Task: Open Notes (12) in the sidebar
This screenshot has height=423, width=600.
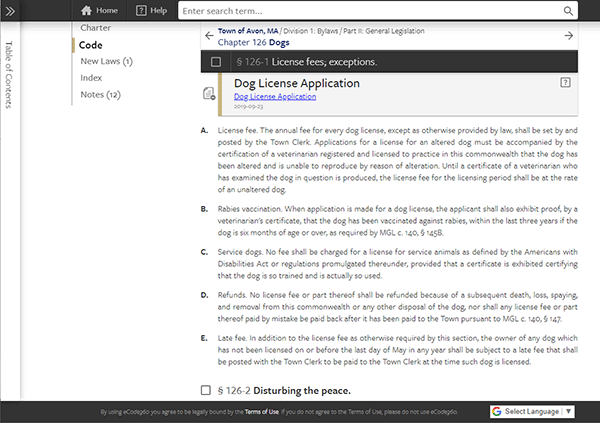Action: [100, 95]
